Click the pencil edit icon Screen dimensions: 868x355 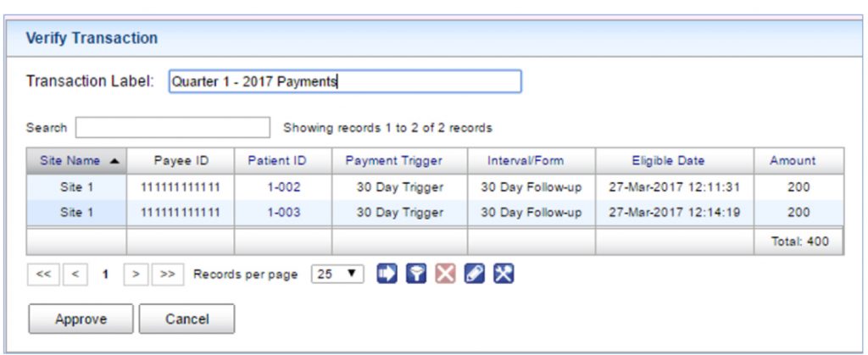[x=475, y=275]
